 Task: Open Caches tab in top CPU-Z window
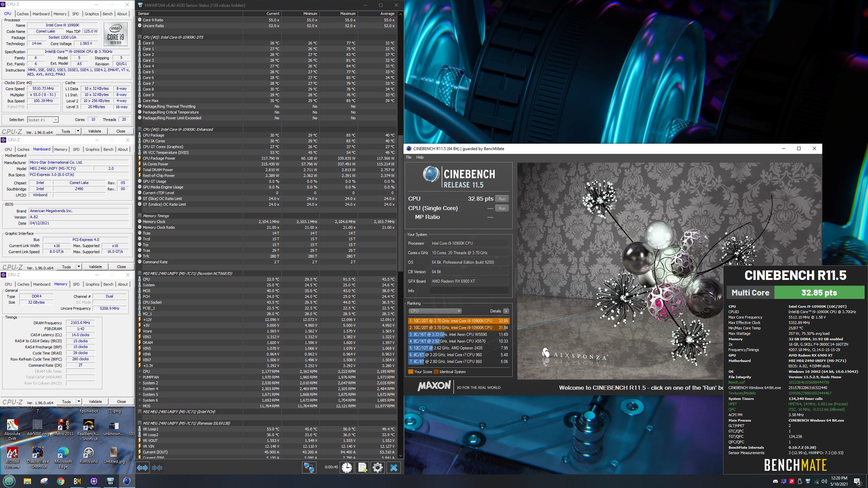point(22,14)
